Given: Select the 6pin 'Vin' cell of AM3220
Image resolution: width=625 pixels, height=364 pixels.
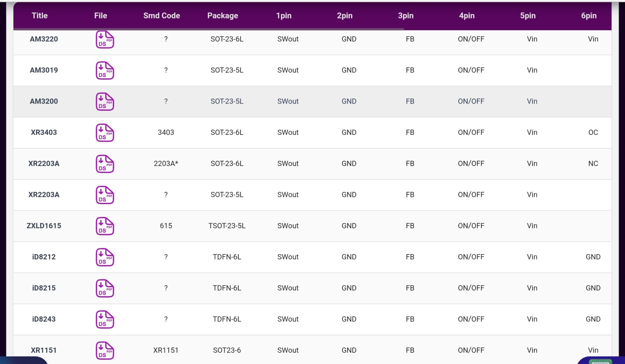Looking at the screenshot, I should pyautogui.click(x=593, y=39).
